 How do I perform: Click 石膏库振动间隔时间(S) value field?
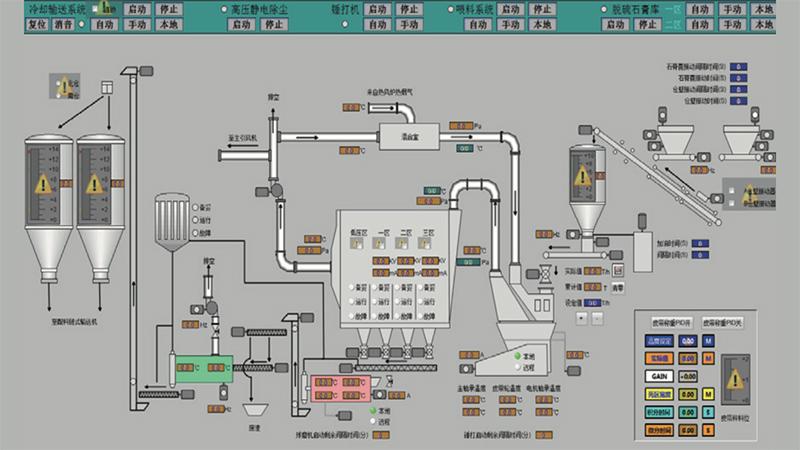(738, 67)
